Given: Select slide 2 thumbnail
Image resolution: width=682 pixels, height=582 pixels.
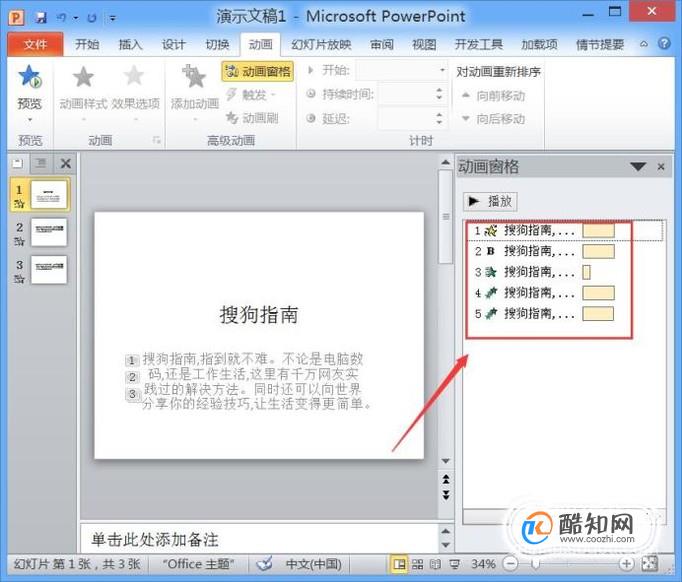Looking at the screenshot, I should point(49,232).
